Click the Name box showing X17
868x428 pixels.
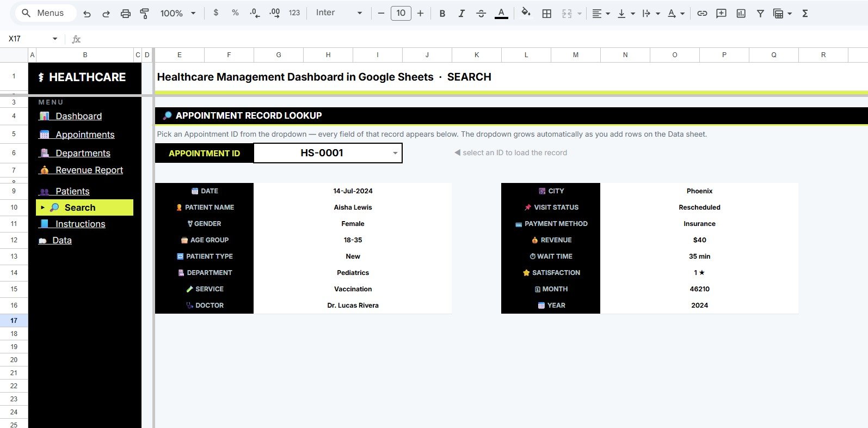pos(27,39)
